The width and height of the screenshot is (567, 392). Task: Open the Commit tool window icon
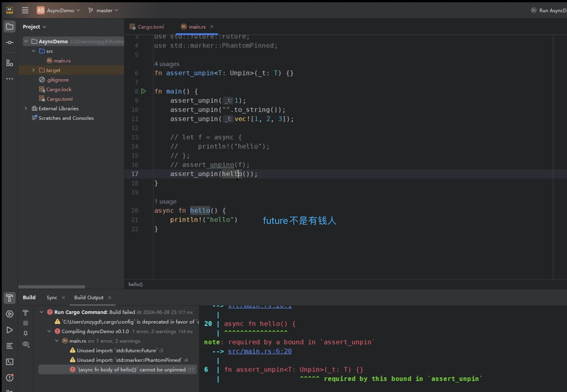click(x=10, y=42)
